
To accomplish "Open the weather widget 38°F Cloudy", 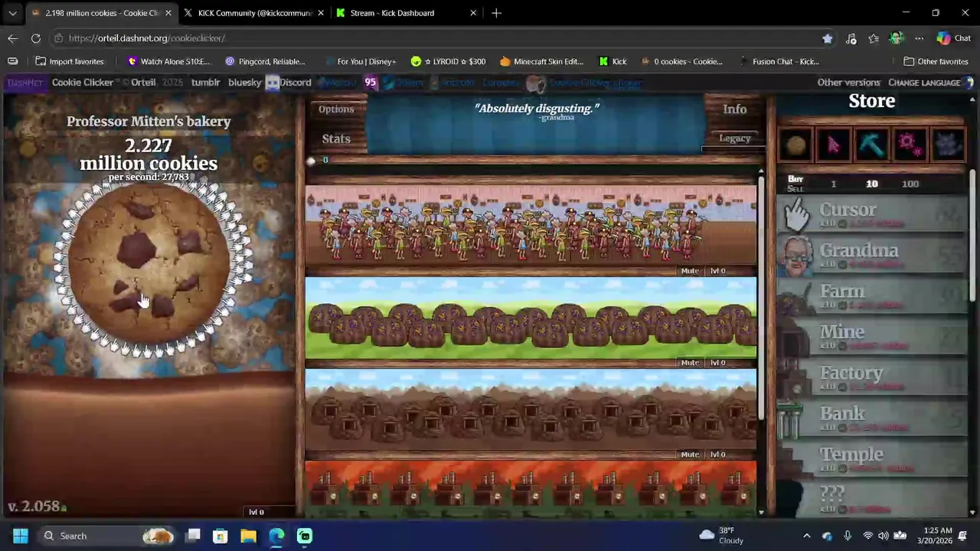I will point(720,536).
